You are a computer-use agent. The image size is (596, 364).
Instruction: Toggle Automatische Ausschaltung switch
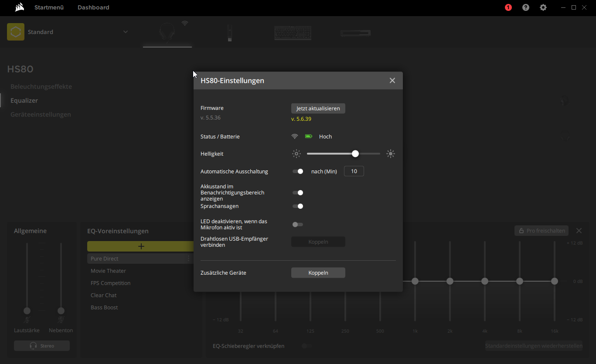coord(298,171)
